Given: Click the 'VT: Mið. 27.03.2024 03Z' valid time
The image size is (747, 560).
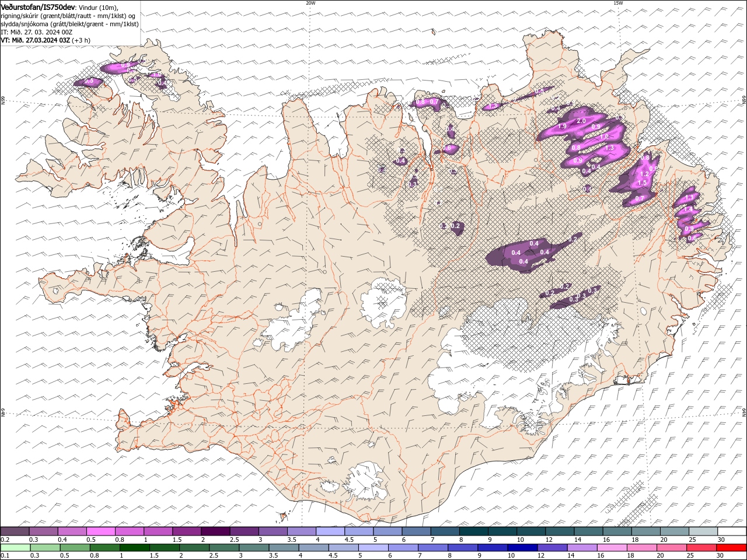Looking at the screenshot, I should click(36, 40).
